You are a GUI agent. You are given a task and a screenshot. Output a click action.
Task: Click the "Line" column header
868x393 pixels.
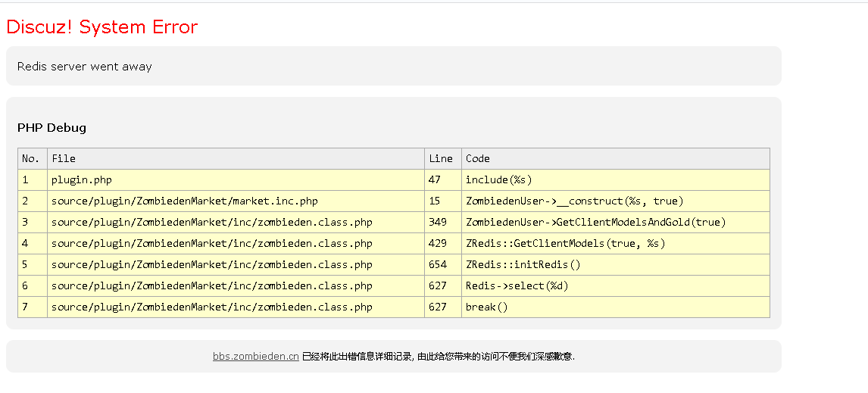pyautogui.click(x=440, y=158)
